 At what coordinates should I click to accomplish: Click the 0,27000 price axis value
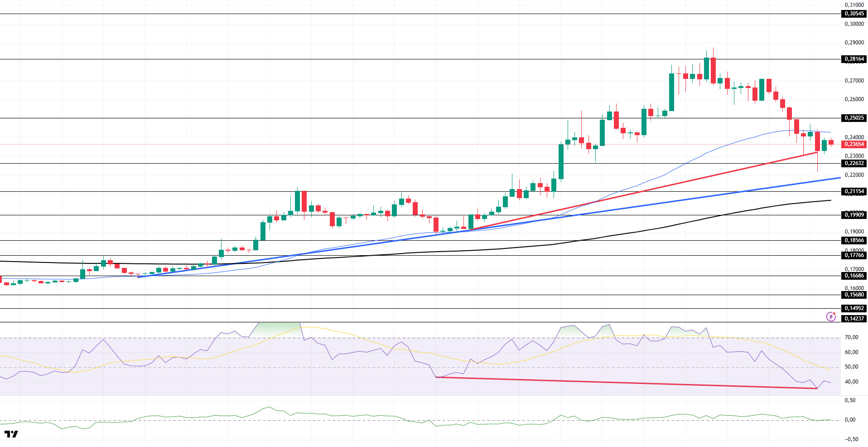(x=854, y=81)
